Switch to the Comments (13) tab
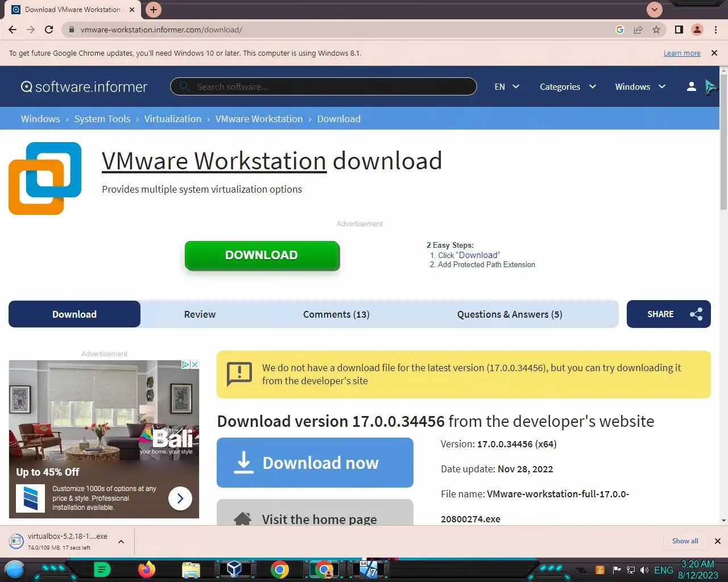Image resolution: width=728 pixels, height=582 pixels. coord(336,314)
